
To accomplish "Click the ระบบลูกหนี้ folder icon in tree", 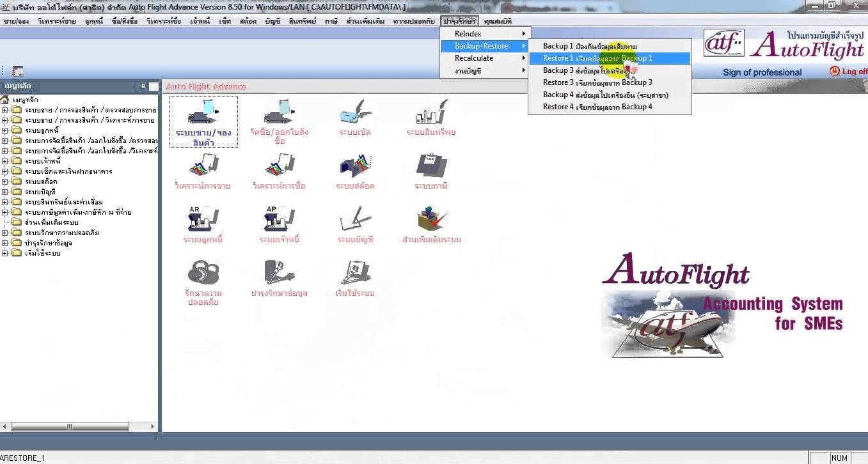I will (17, 130).
